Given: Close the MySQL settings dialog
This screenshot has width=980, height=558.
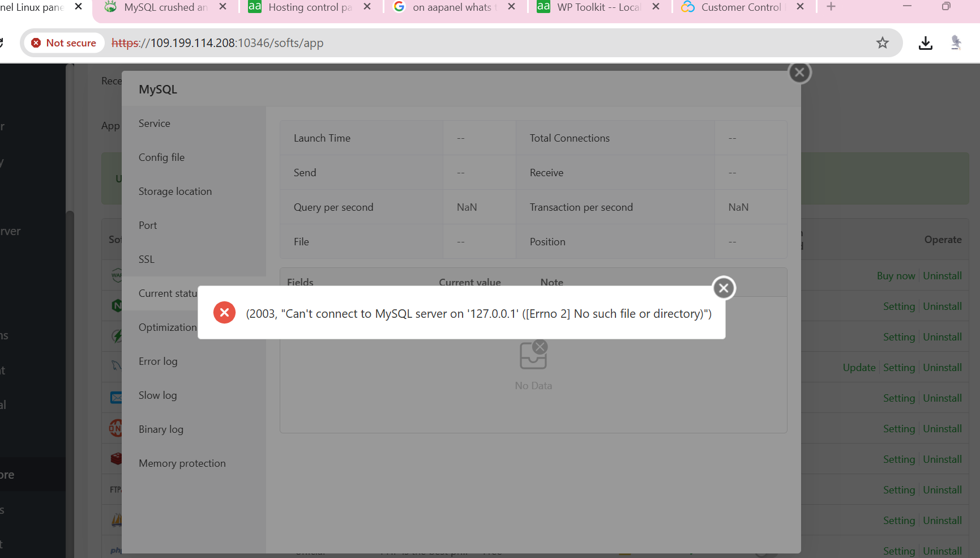Looking at the screenshot, I should (x=799, y=73).
